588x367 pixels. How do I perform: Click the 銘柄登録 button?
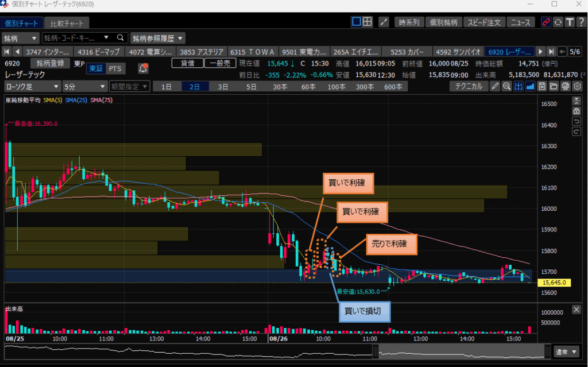pyautogui.click(x=51, y=63)
